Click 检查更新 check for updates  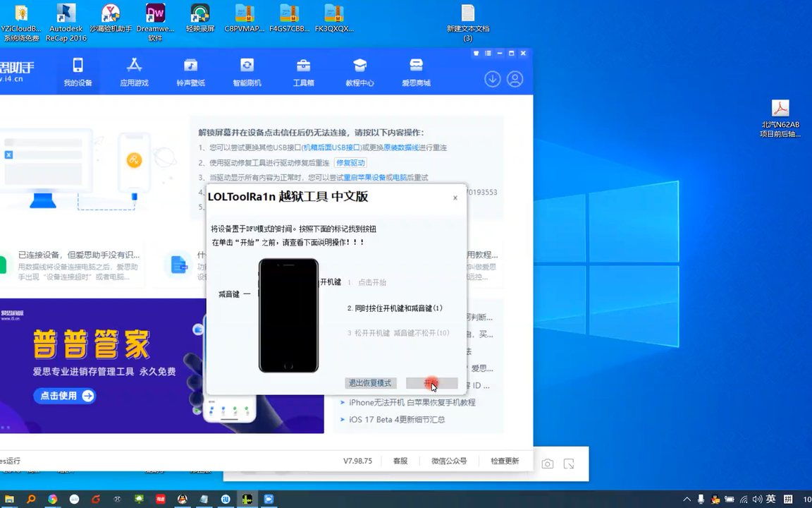click(x=505, y=461)
